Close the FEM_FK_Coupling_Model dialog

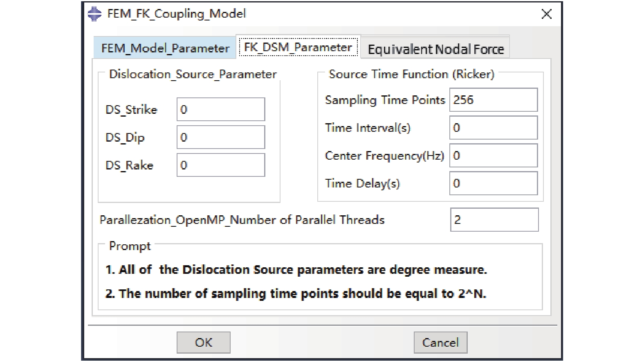pyautogui.click(x=546, y=14)
